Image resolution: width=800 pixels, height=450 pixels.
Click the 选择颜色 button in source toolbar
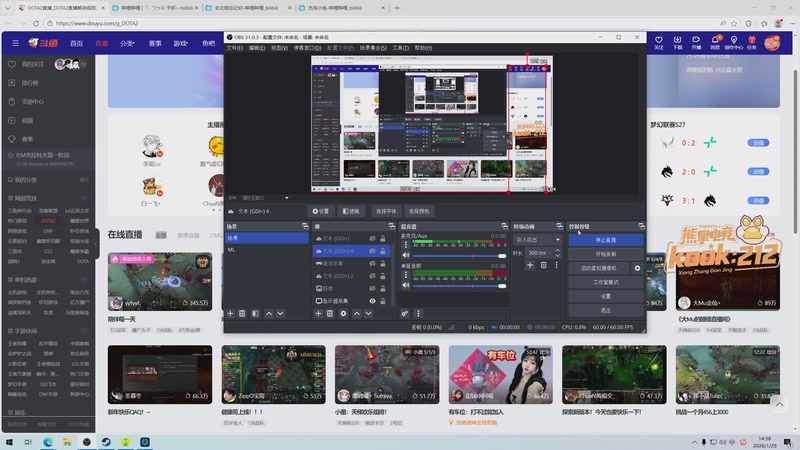pos(419,211)
